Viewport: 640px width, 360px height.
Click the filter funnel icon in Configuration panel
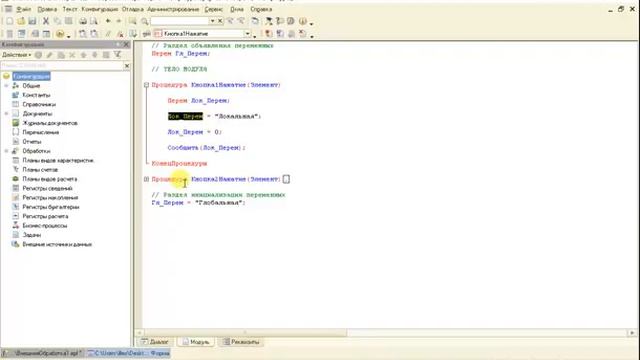(x=117, y=55)
